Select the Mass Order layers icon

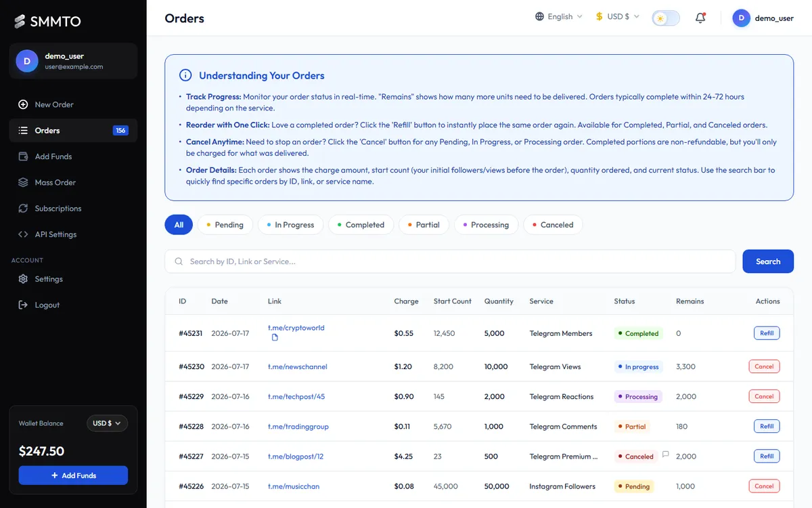point(23,182)
